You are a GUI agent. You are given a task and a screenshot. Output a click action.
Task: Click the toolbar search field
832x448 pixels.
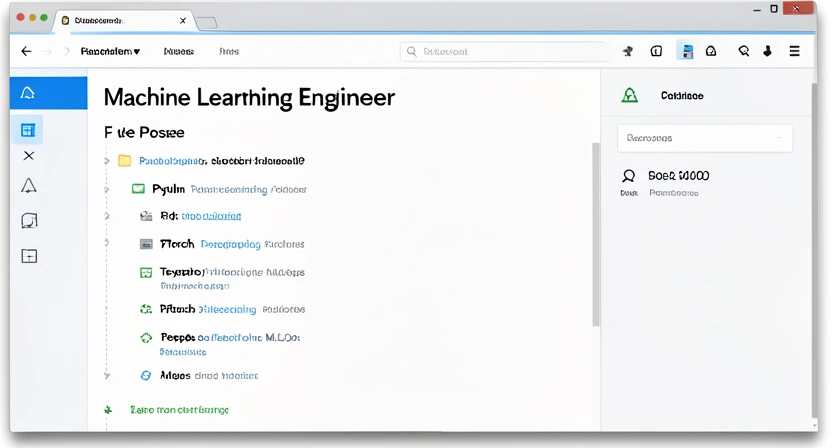click(504, 51)
